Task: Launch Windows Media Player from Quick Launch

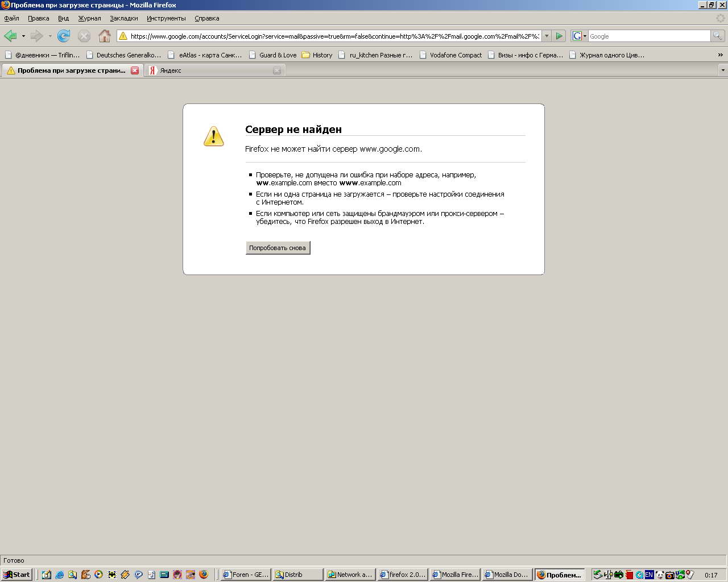Action: pyautogui.click(x=98, y=575)
